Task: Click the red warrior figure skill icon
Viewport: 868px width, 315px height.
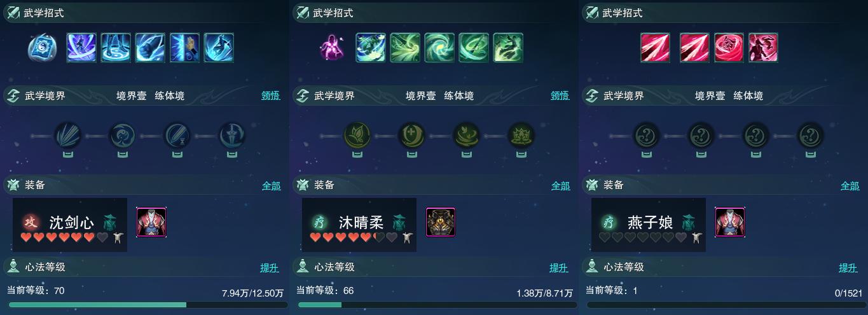Action: (763, 48)
